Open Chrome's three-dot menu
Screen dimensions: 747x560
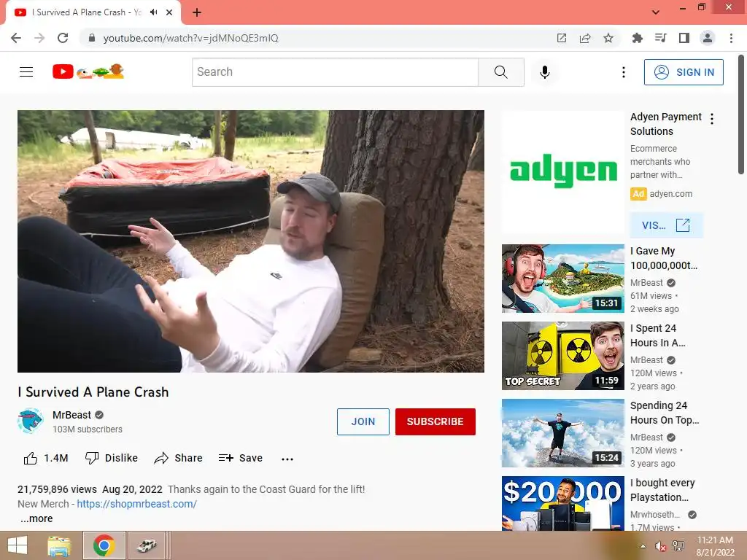tap(731, 38)
